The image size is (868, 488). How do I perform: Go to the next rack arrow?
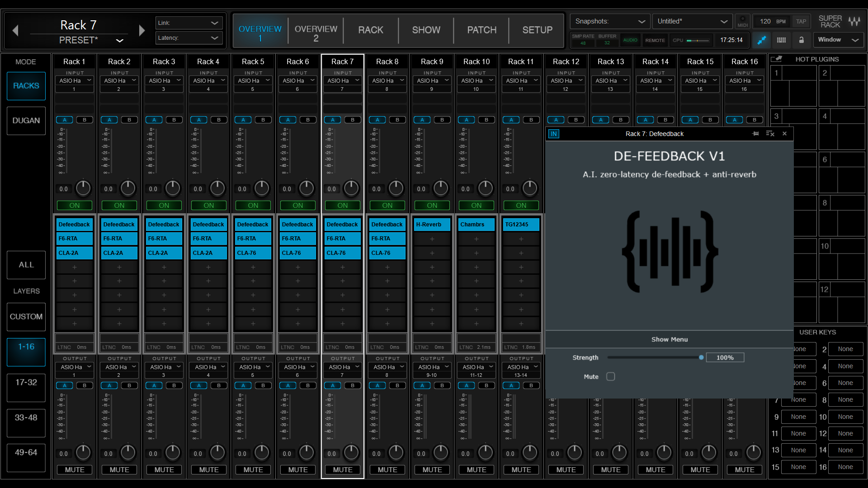click(x=142, y=31)
